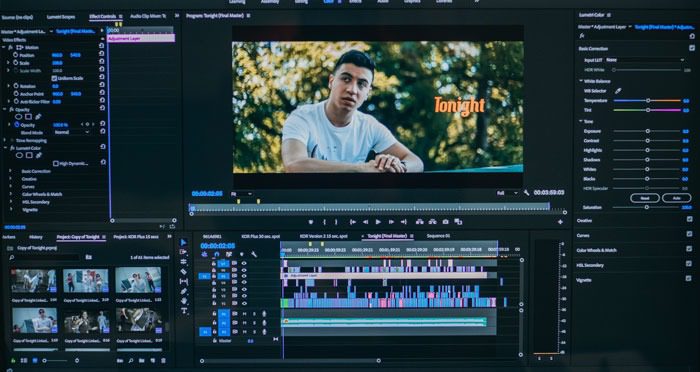Open program monitor wrench settings
The height and width of the screenshot is (372, 700).
tap(526, 192)
